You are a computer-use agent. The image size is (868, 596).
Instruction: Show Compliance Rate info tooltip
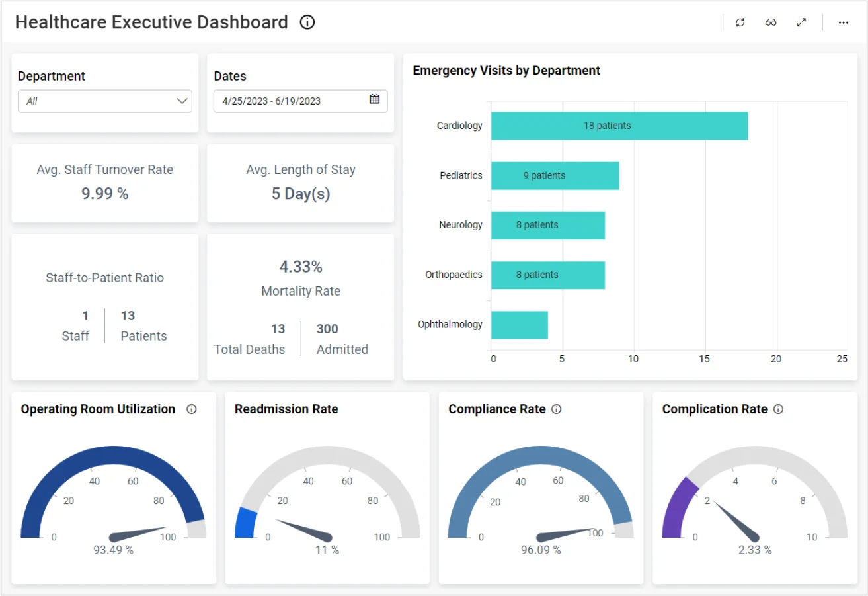557,409
